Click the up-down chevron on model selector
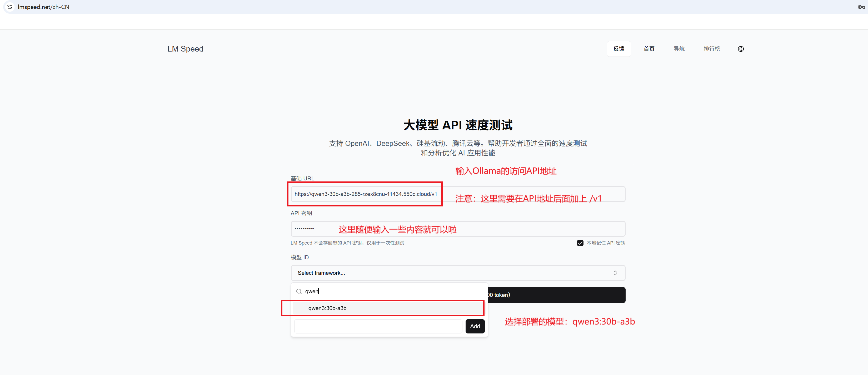868x375 pixels. click(615, 273)
